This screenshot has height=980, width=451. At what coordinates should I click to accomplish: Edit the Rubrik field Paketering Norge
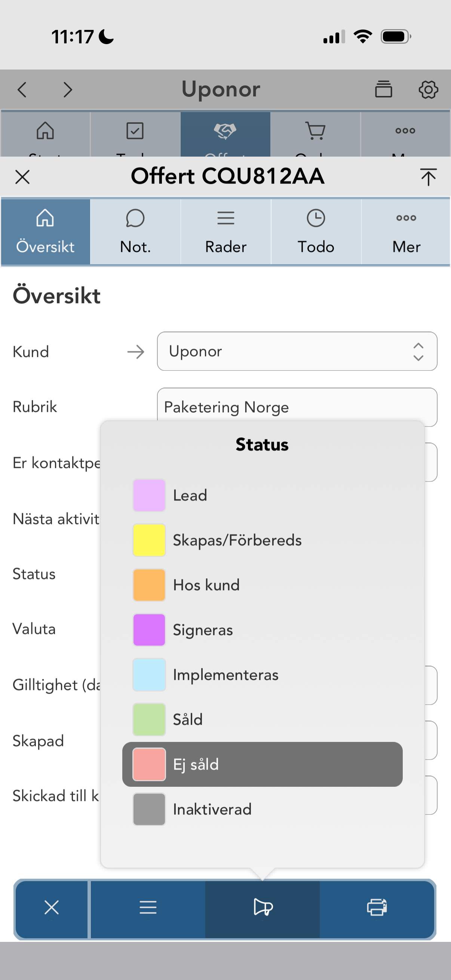pos(297,407)
